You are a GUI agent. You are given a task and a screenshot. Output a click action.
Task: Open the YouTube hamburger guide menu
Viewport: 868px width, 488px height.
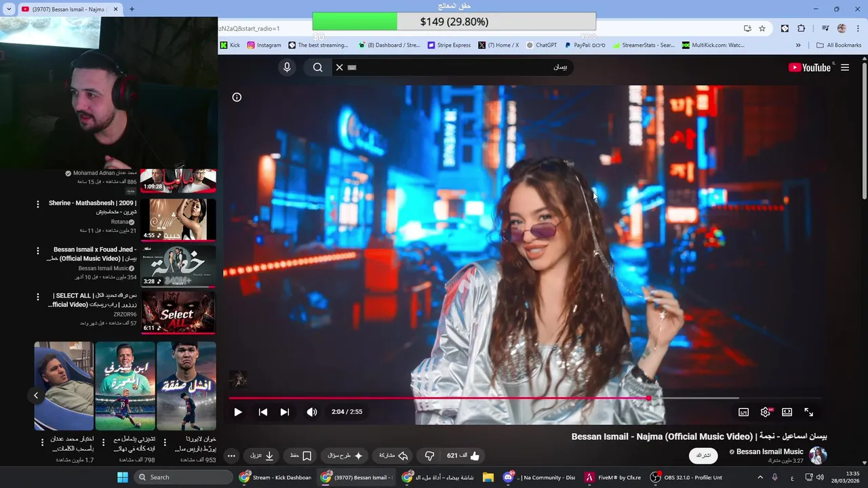(845, 67)
